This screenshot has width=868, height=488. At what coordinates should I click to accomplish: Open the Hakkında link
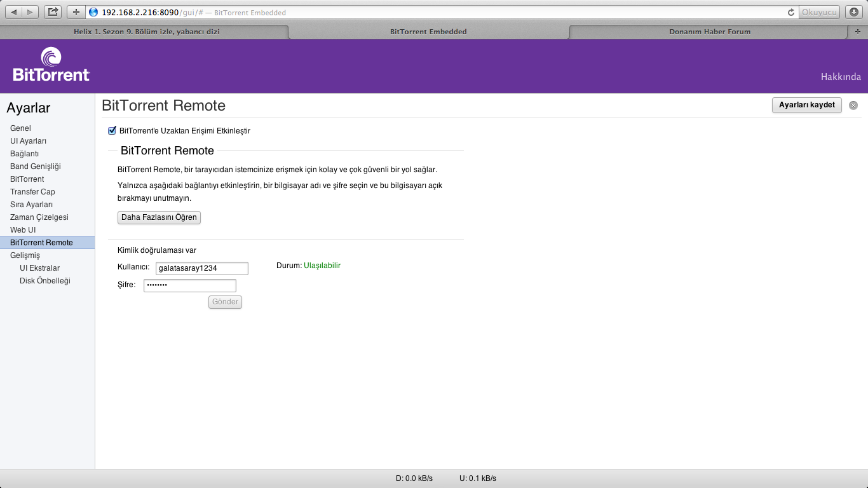[841, 77]
